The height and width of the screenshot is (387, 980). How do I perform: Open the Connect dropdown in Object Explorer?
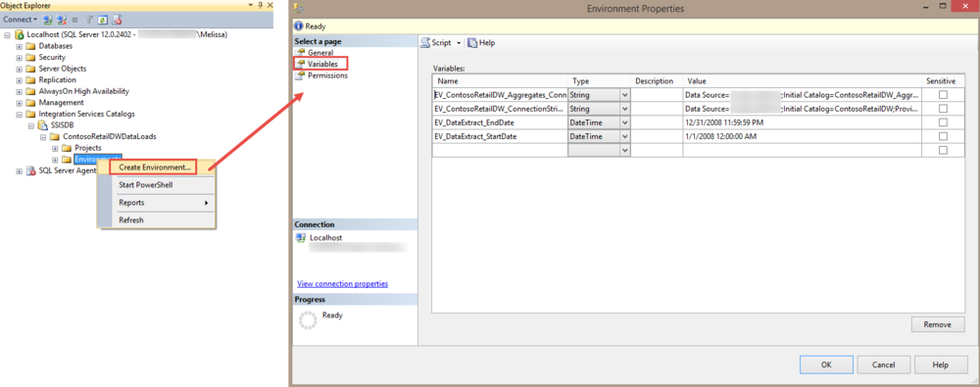click(x=35, y=20)
